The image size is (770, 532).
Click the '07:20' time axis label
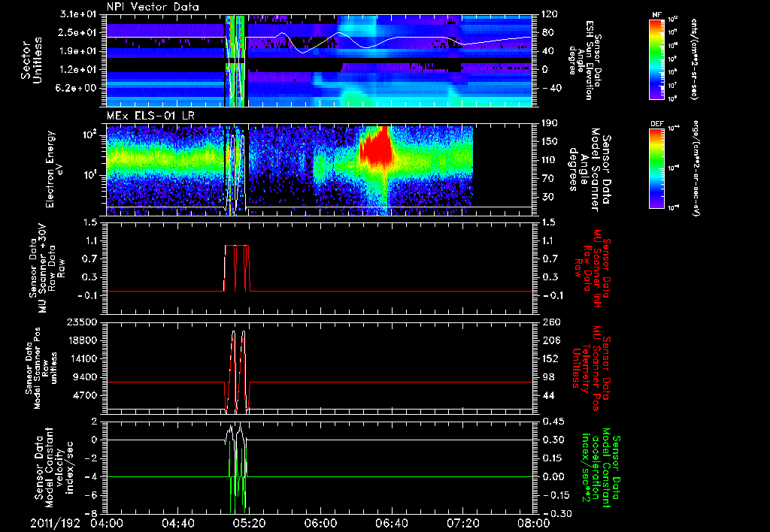pos(462,523)
